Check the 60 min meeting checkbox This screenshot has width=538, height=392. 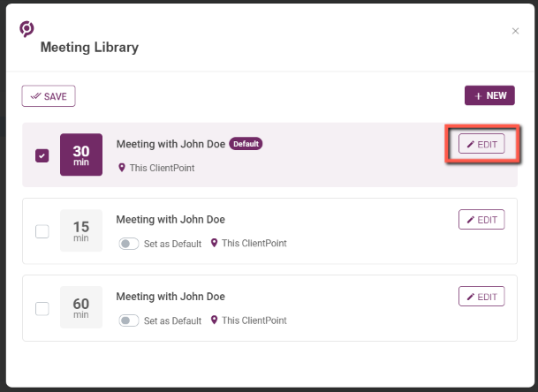tap(42, 308)
